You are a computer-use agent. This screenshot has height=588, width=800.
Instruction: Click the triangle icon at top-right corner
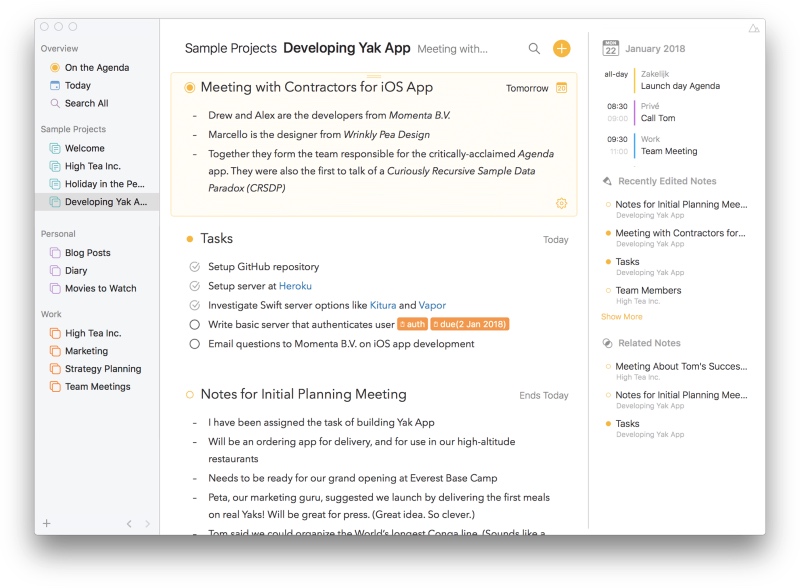(x=753, y=28)
